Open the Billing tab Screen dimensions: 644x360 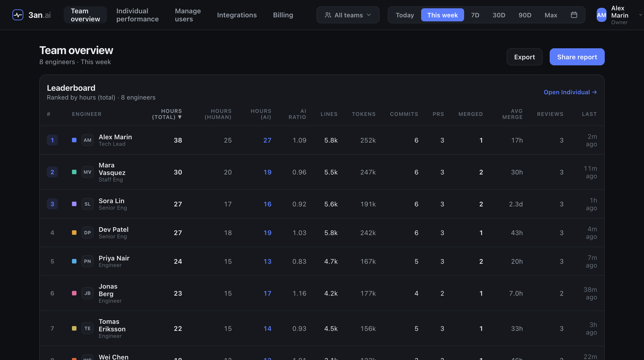click(283, 15)
